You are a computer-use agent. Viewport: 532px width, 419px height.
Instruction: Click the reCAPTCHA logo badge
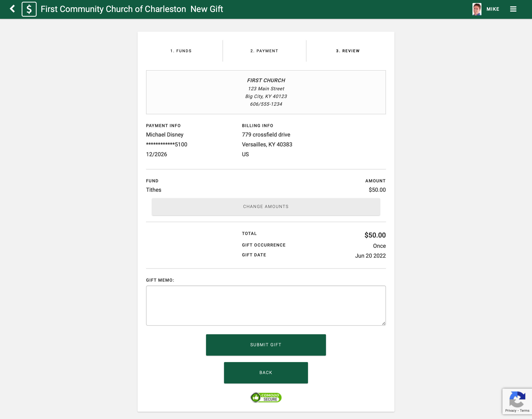[517, 399]
